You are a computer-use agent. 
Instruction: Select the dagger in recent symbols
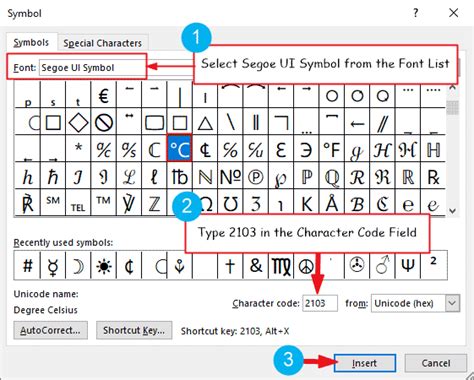[x=230, y=266]
